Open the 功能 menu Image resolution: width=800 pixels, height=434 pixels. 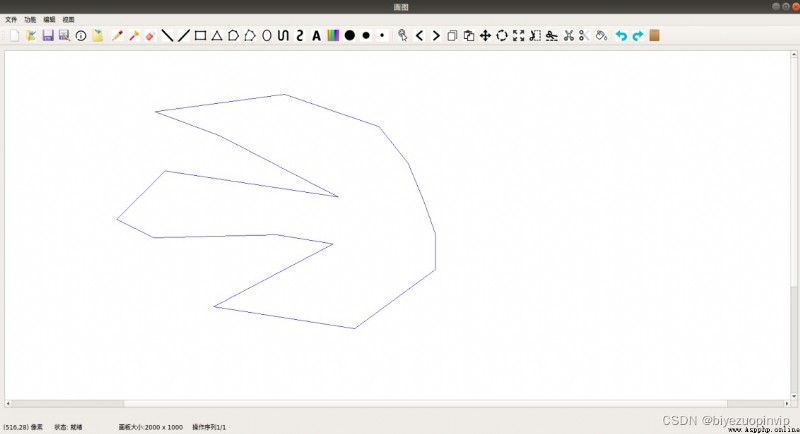tap(30, 19)
